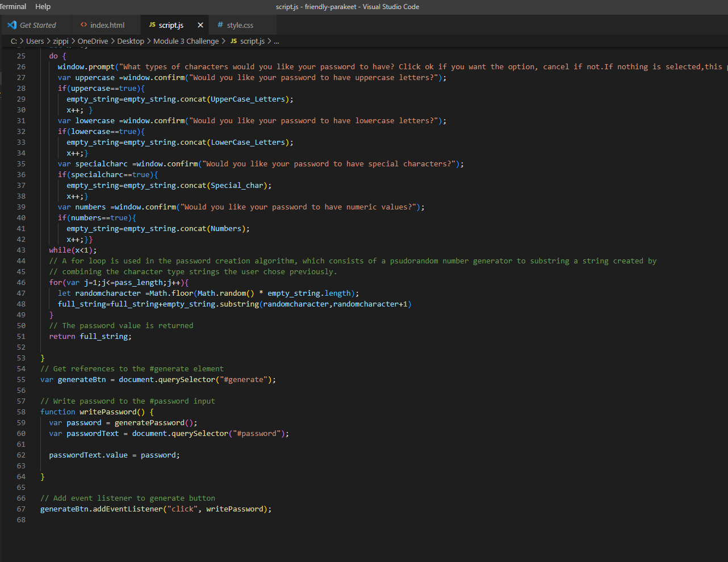This screenshot has height=562, width=728.
Task: Close the script.js tab
Action: [200, 25]
